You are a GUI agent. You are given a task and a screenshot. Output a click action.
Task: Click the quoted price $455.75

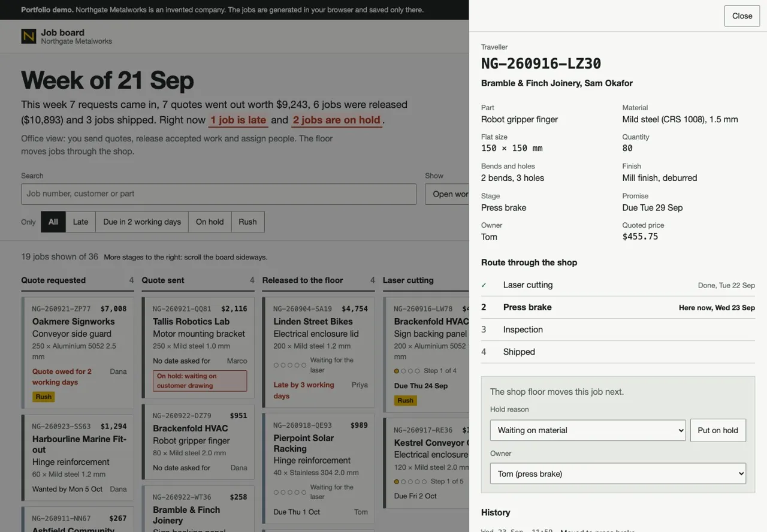(640, 237)
